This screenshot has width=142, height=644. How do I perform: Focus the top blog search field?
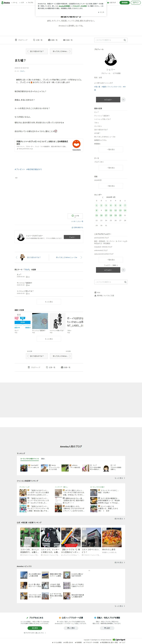[x=109, y=40]
